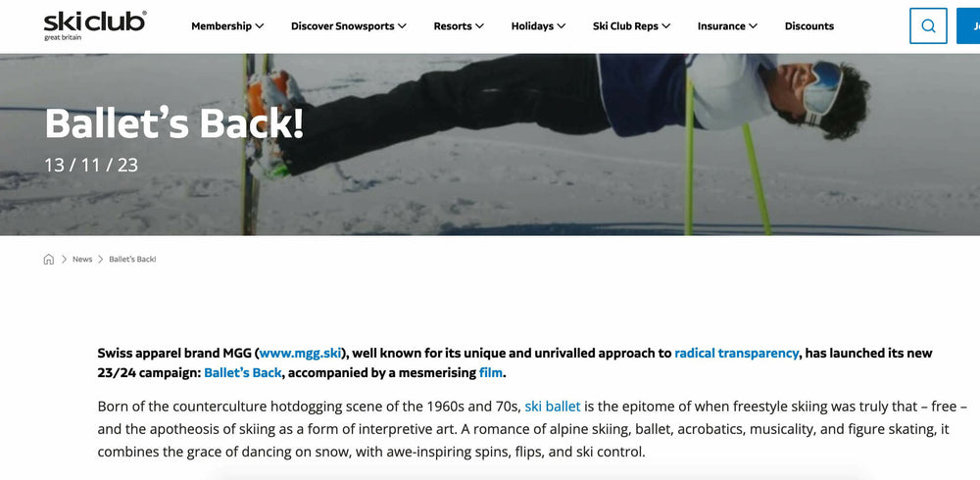Follow the radical transparency link

coord(736,353)
